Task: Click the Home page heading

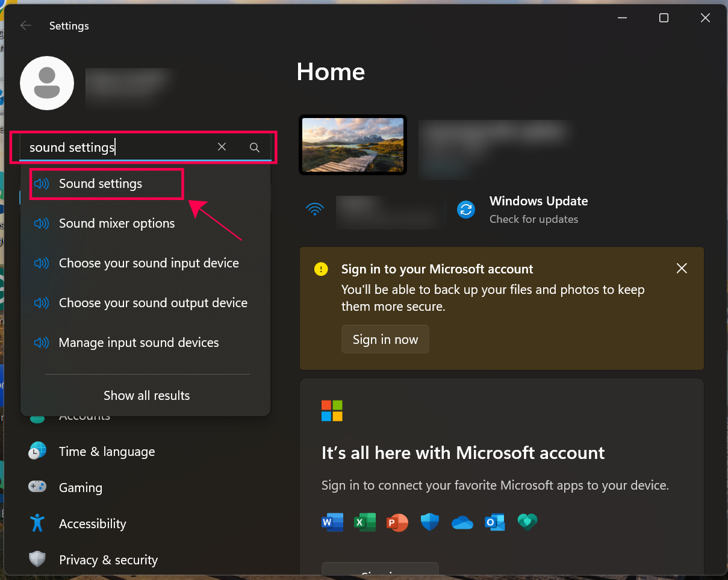Action: (331, 72)
